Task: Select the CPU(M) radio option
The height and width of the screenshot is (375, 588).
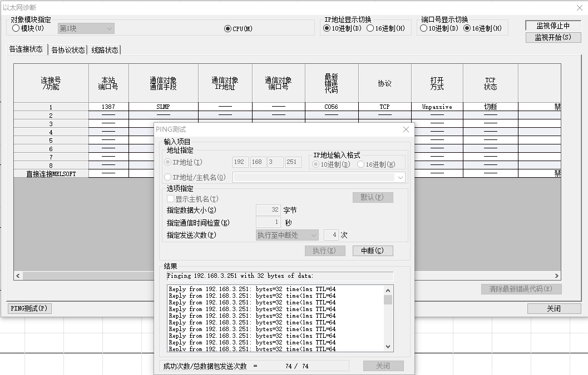Action: click(228, 29)
